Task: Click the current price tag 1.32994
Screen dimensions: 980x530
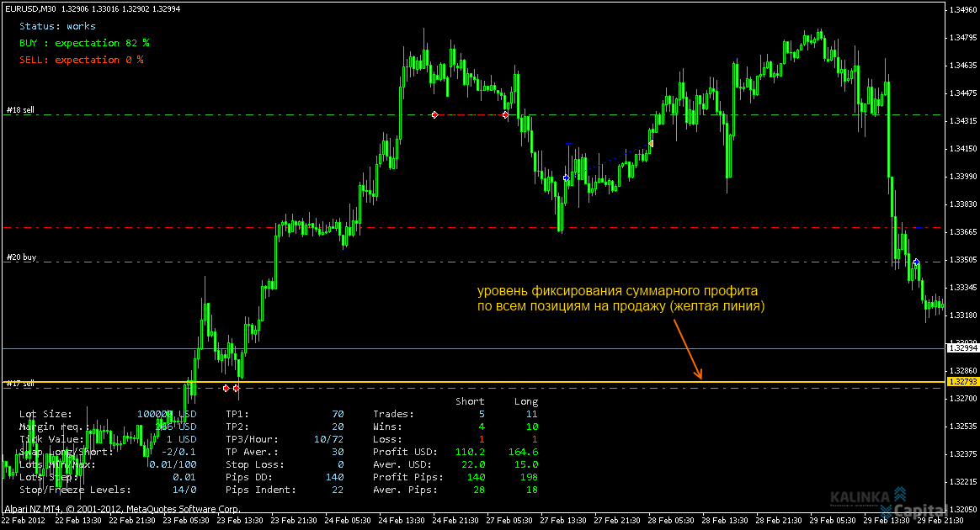Action: [962, 347]
